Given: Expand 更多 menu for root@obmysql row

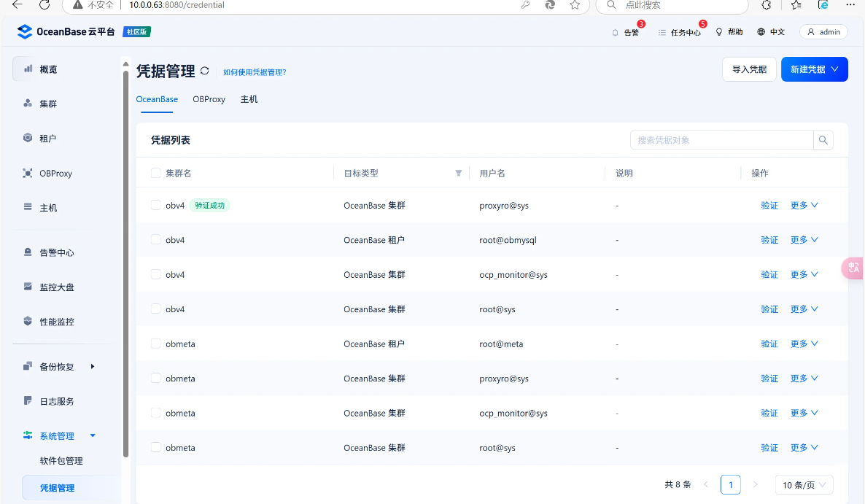Looking at the screenshot, I should pyautogui.click(x=804, y=240).
